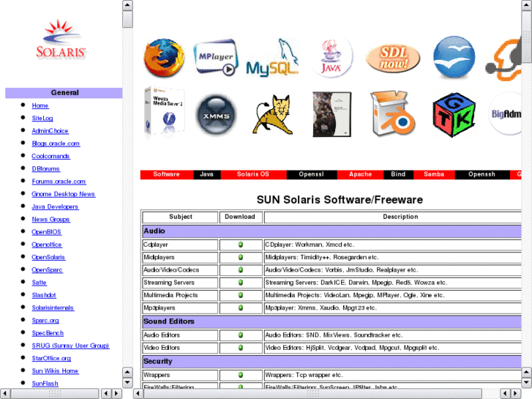Open the Sun Wikis Home link

56,371
